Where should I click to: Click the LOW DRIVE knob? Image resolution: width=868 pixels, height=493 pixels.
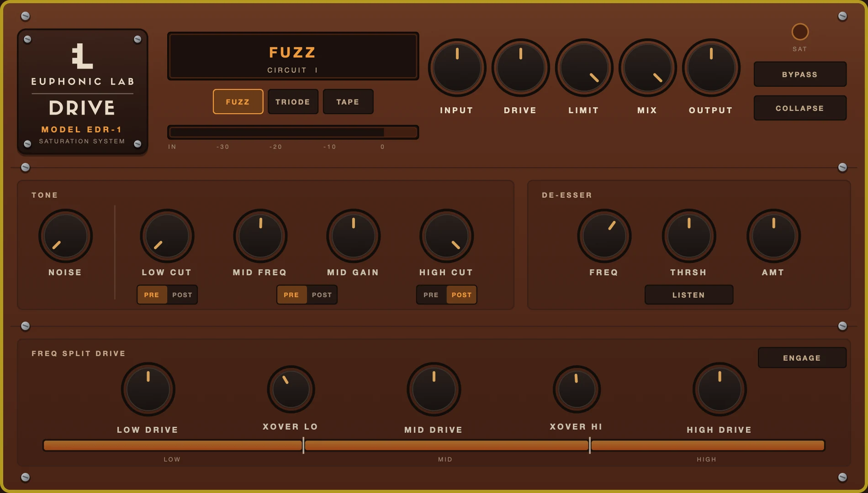point(148,389)
